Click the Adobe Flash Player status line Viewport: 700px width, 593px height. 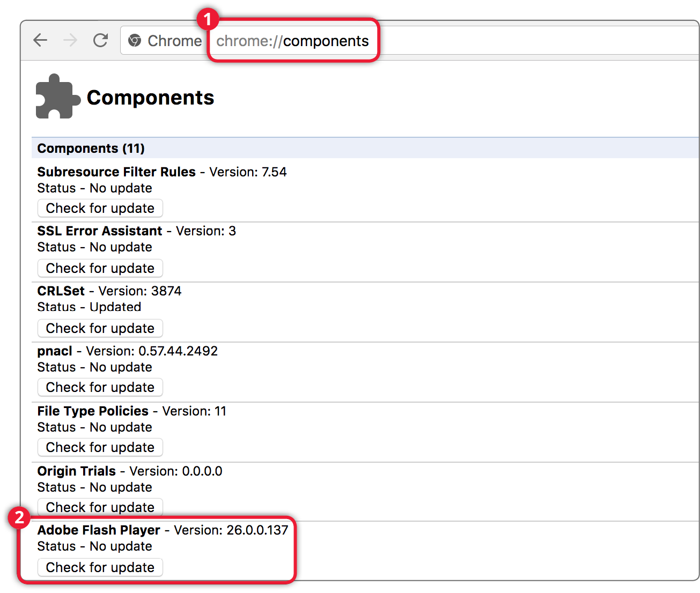pos(94,546)
